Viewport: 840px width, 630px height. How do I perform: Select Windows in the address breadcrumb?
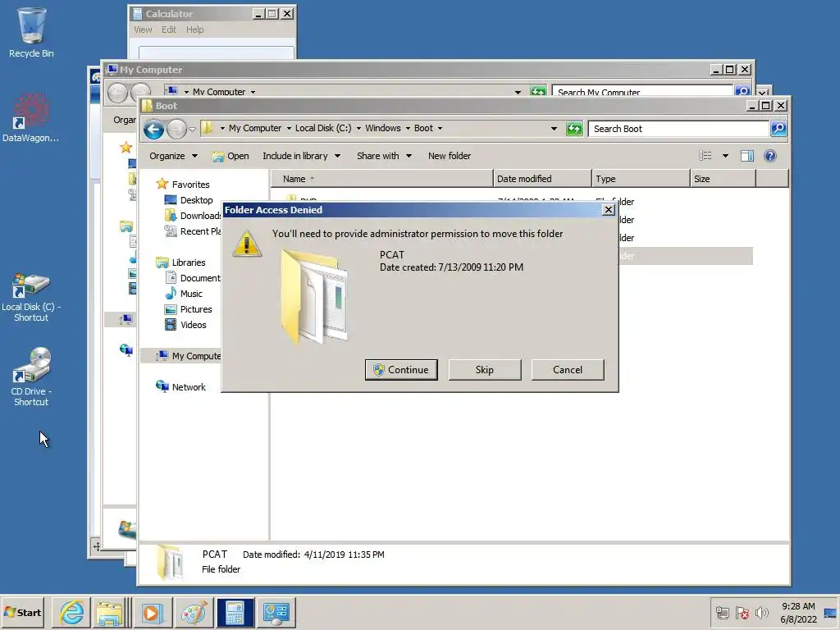[x=382, y=129]
